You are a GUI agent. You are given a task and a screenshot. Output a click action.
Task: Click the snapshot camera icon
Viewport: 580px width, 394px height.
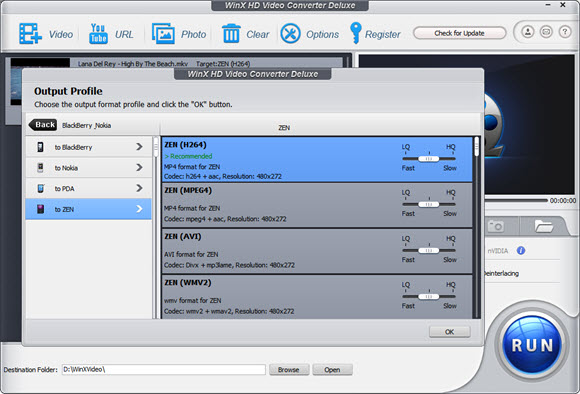496,225
